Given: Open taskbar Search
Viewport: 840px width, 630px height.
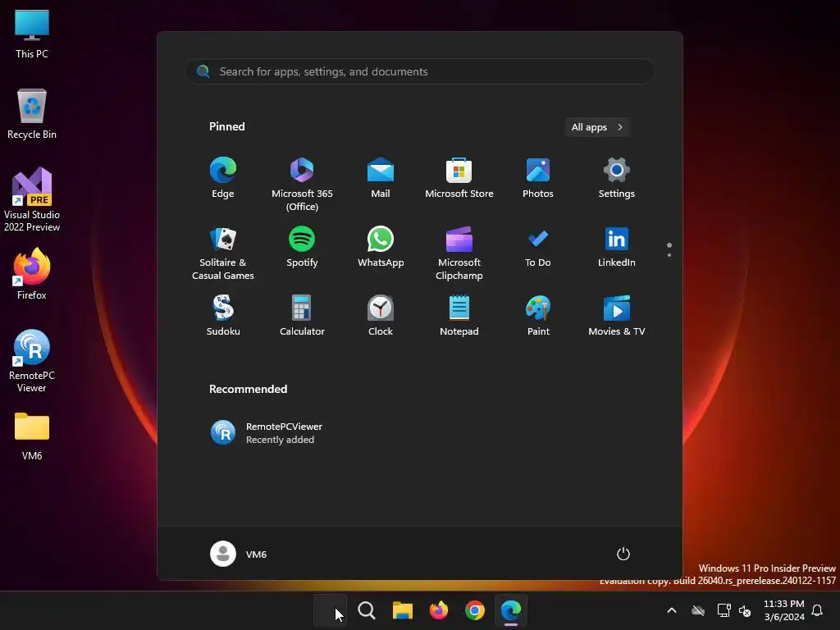Looking at the screenshot, I should (x=367, y=610).
